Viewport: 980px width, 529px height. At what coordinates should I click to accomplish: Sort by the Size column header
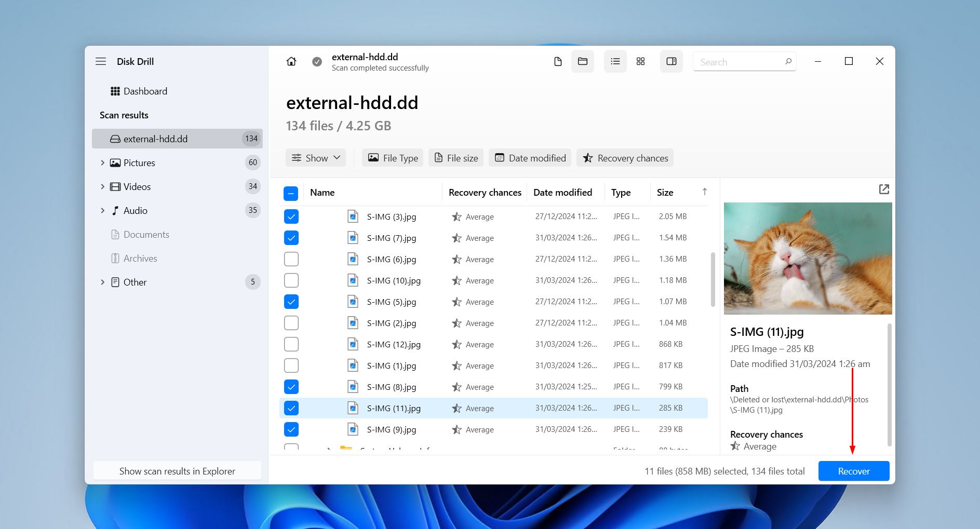(x=665, y=192)
